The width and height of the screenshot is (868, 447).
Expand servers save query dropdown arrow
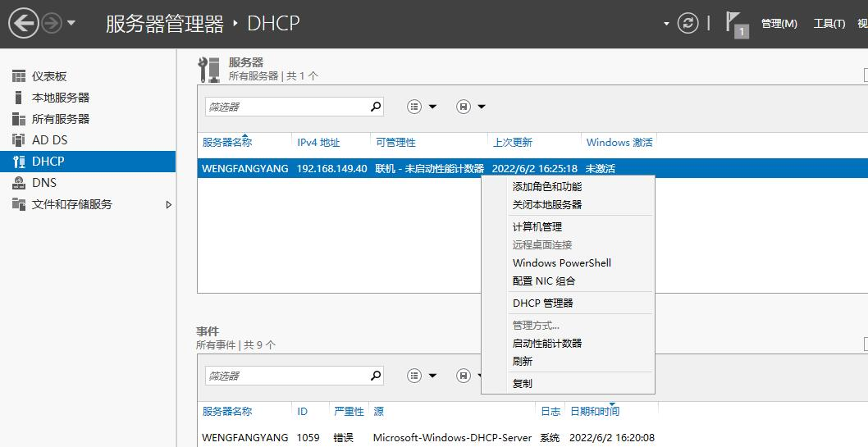482,107
